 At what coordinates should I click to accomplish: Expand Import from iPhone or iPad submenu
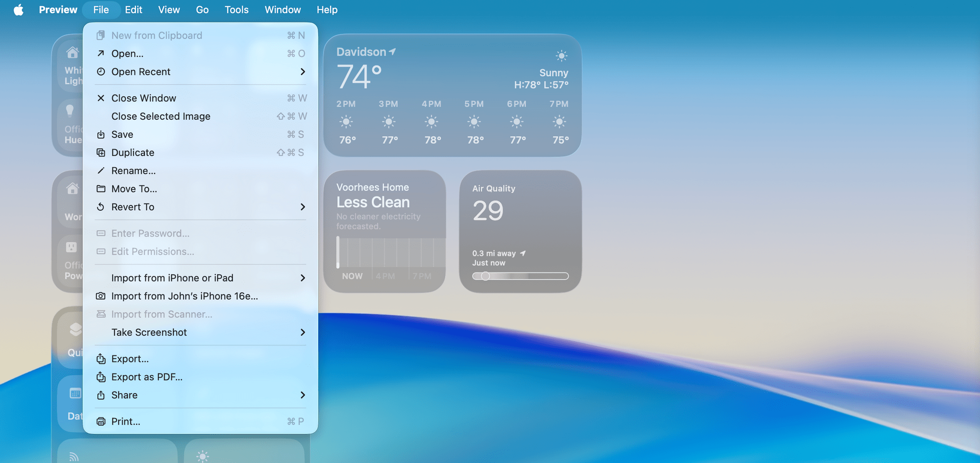pos(302,278)
